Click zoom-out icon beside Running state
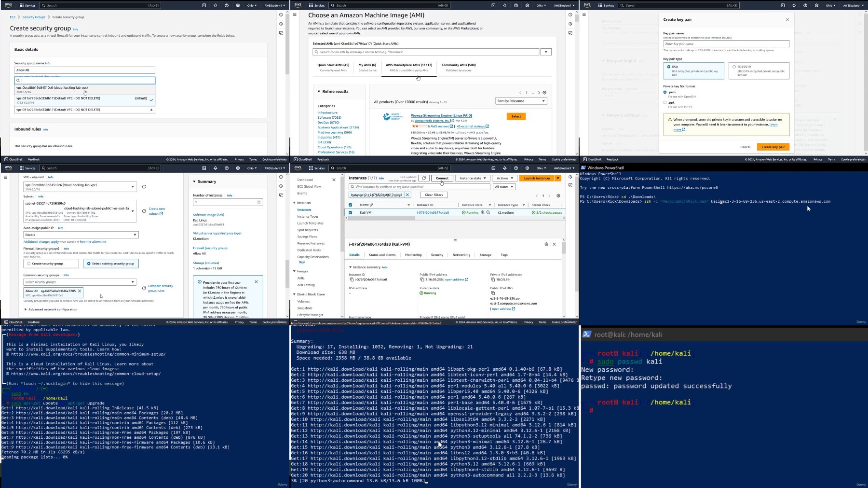This screenshot has height=488, width=868. (x=488, y=212)
